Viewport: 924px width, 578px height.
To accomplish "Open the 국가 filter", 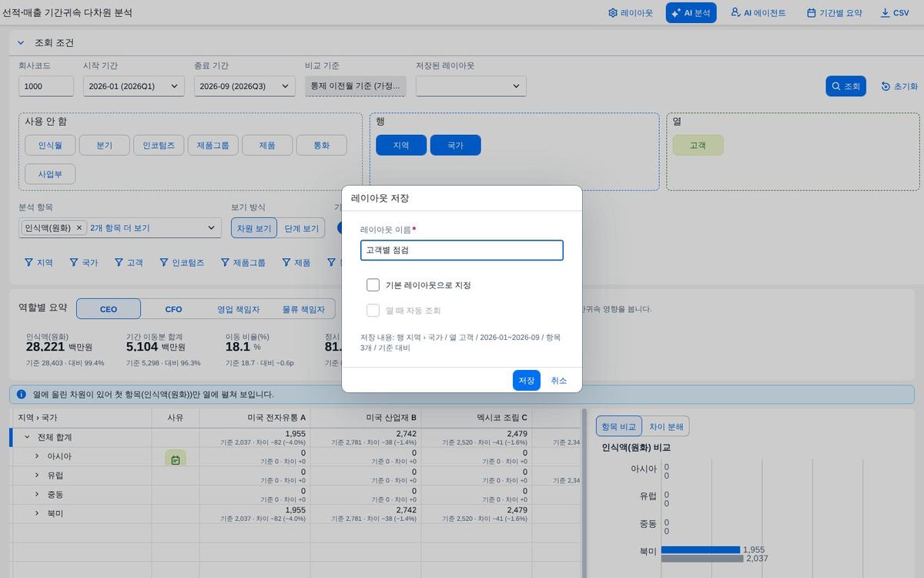I will coord(83,262).
